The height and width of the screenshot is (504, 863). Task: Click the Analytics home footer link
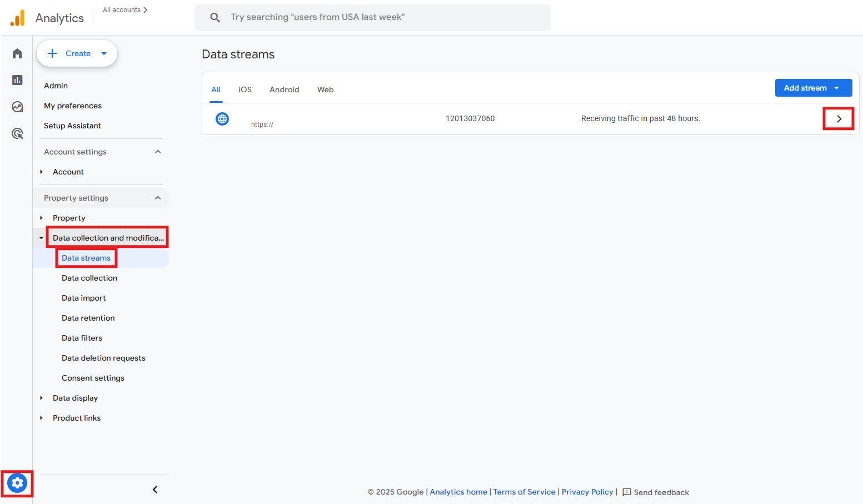[x=458, y=492]
